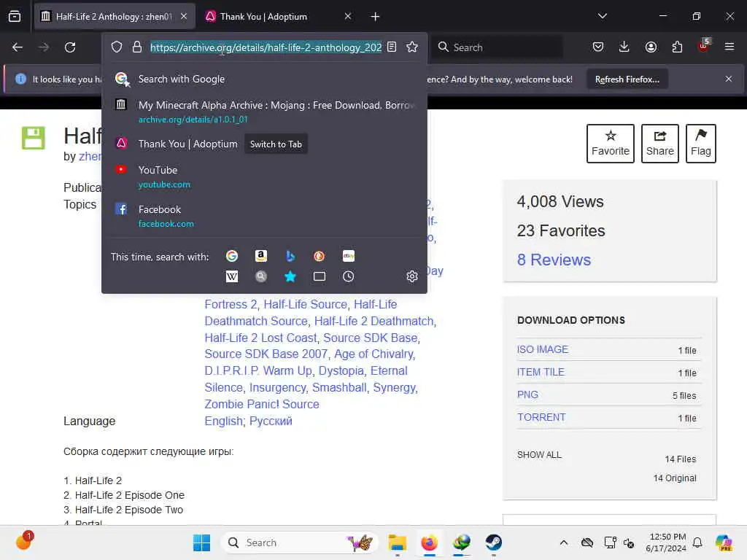Viewport: 747px width, 560px height.
Task: Click the Русский language link
Action: (271, 421)
